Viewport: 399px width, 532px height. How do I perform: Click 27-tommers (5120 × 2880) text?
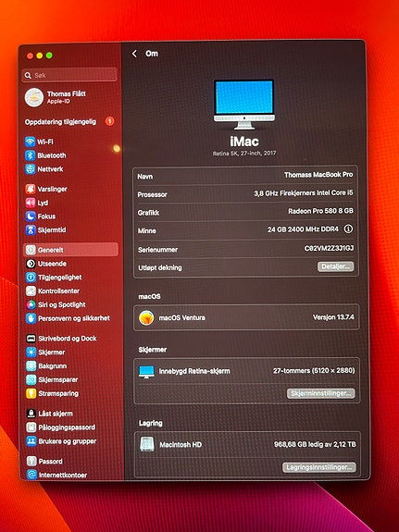tap(314, 370)
